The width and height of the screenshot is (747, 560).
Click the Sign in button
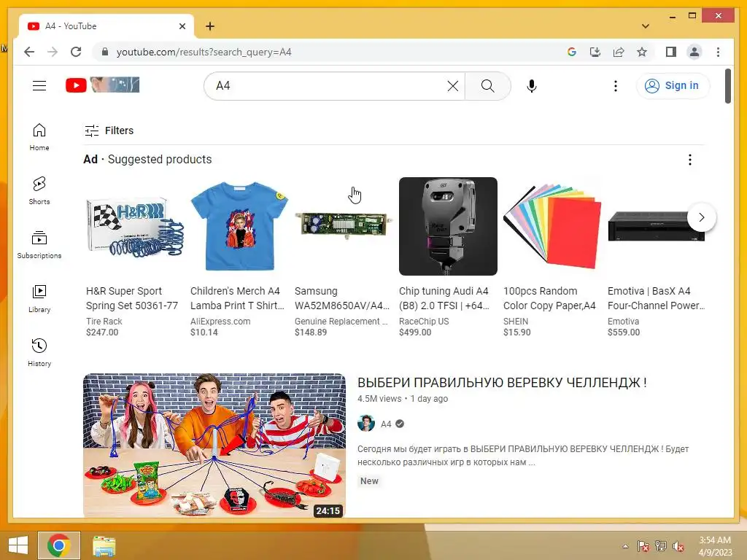[x=673, y=86]
